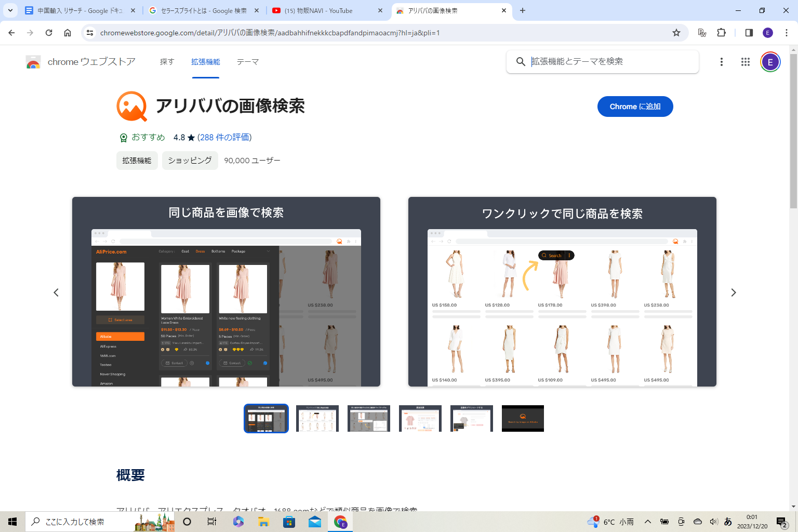Click the Alibaba image search extension icon
Viewport: 798px width, 532px height.
tap(132, 106)
